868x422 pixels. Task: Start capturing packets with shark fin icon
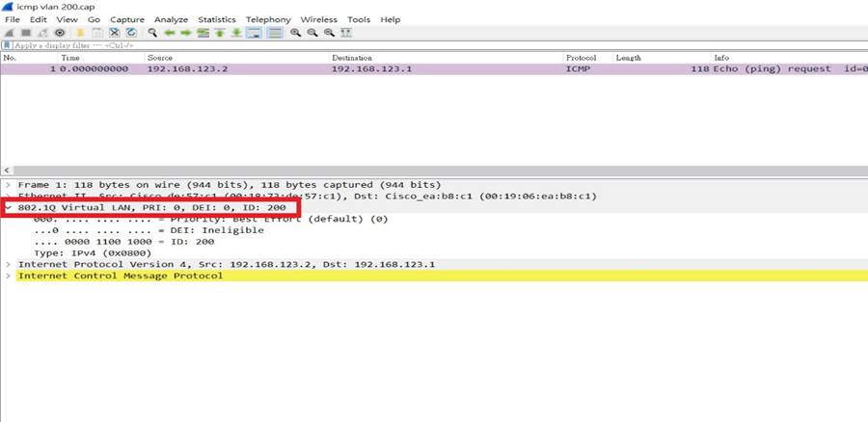[9, 33]
